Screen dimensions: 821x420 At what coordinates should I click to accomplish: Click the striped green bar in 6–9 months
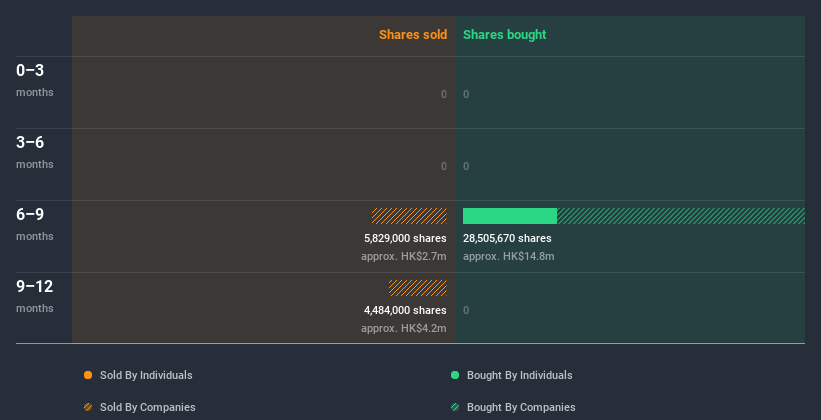681,216
